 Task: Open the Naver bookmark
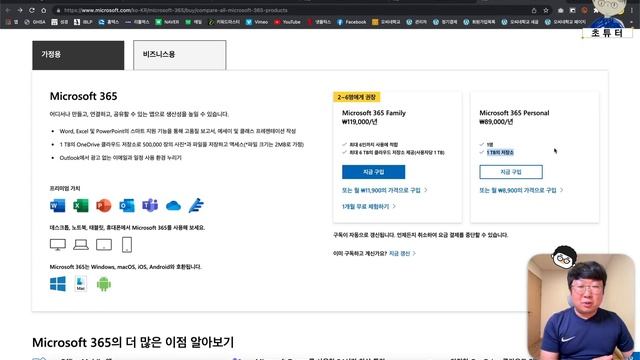tap(167, 22)
